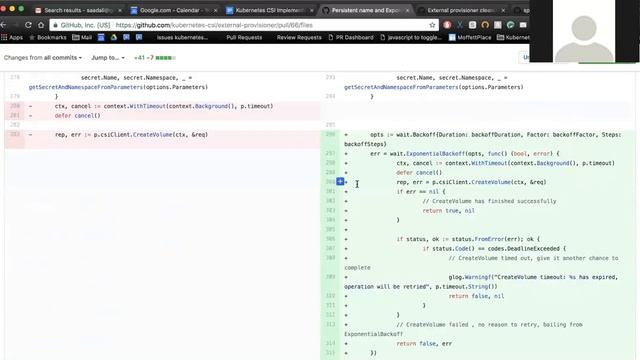Click the removed defer cancel() line

[78, 116]
